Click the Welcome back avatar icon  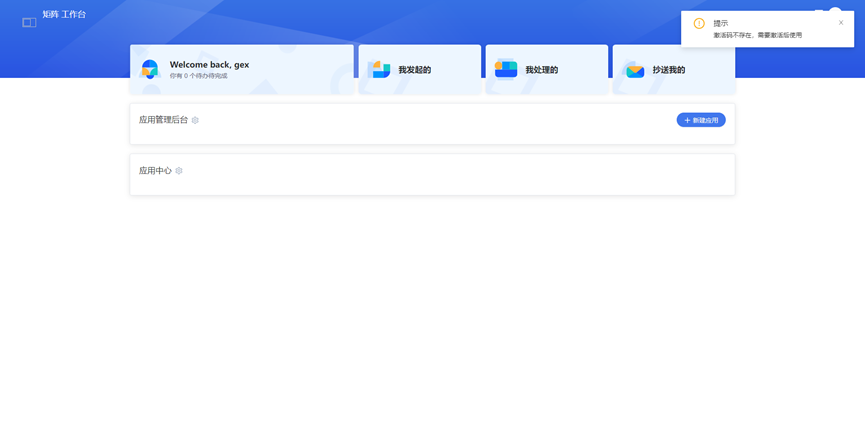point(149,69)
